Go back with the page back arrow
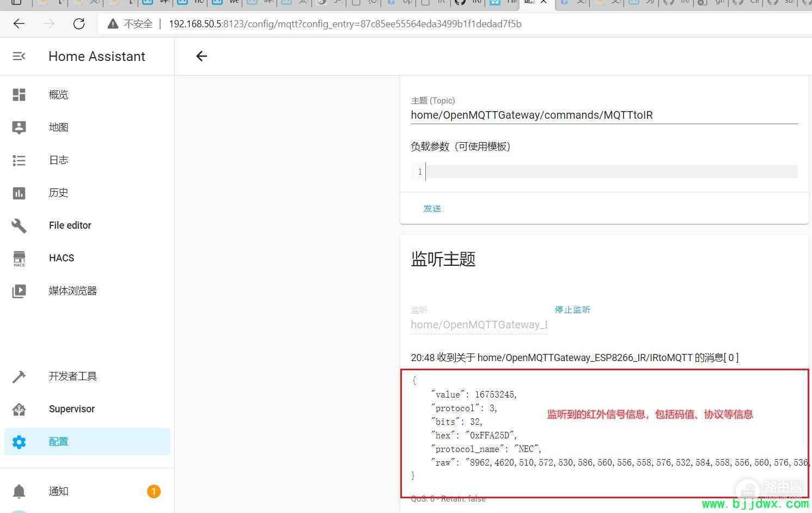 (x=202, y=56)
